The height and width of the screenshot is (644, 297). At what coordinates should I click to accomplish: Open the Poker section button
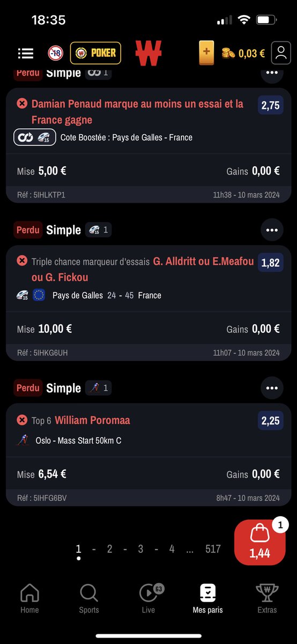point(95,53)
